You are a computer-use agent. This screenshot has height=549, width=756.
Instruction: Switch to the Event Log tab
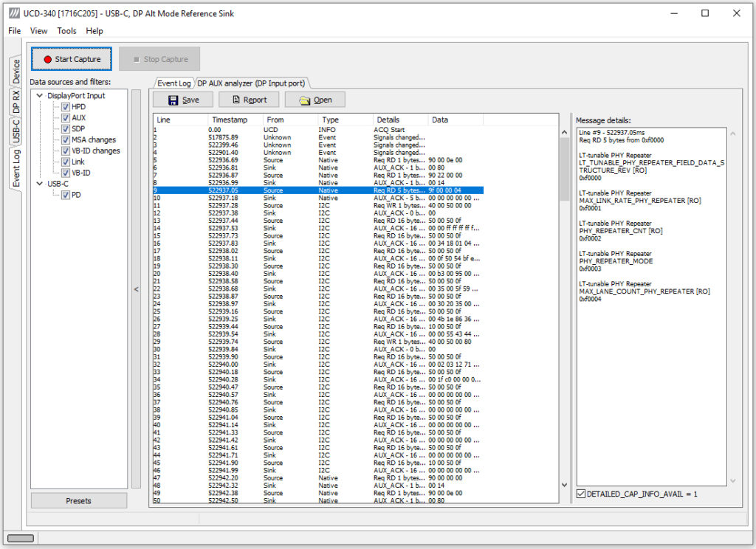(x=173, y=83)
